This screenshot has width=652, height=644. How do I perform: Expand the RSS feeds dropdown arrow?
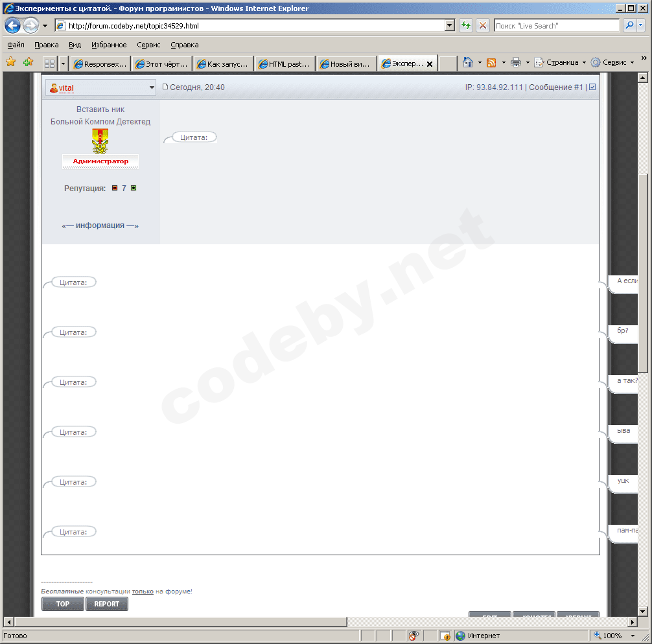click(504, 62)
